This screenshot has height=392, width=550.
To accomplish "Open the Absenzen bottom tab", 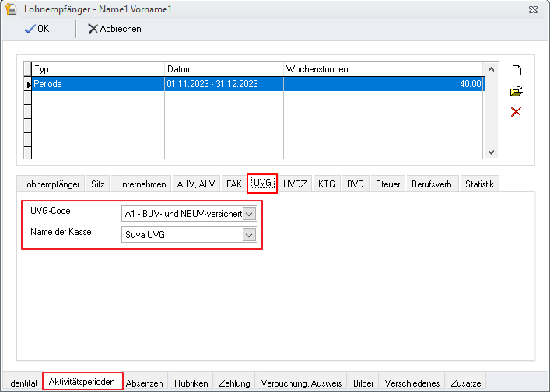I will pyautogui.click(x=145, y=383).
